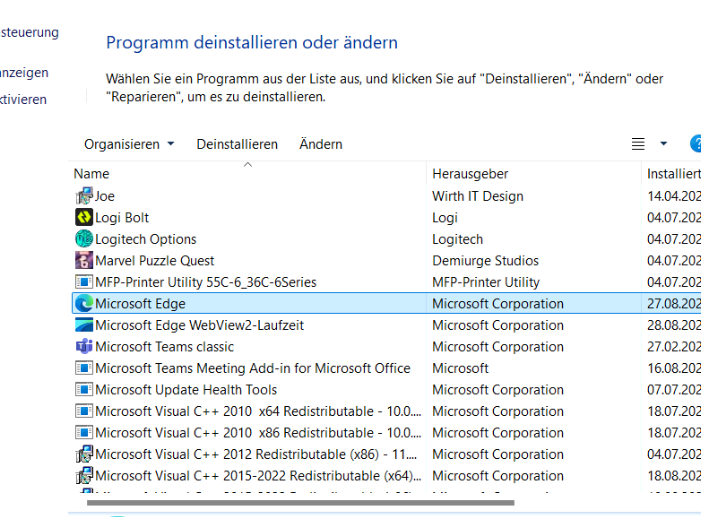Image resolution: width=701 pixels, height=517 pixels.
Task: Sort by Herausgeber column header
Action: pos(470,174)
